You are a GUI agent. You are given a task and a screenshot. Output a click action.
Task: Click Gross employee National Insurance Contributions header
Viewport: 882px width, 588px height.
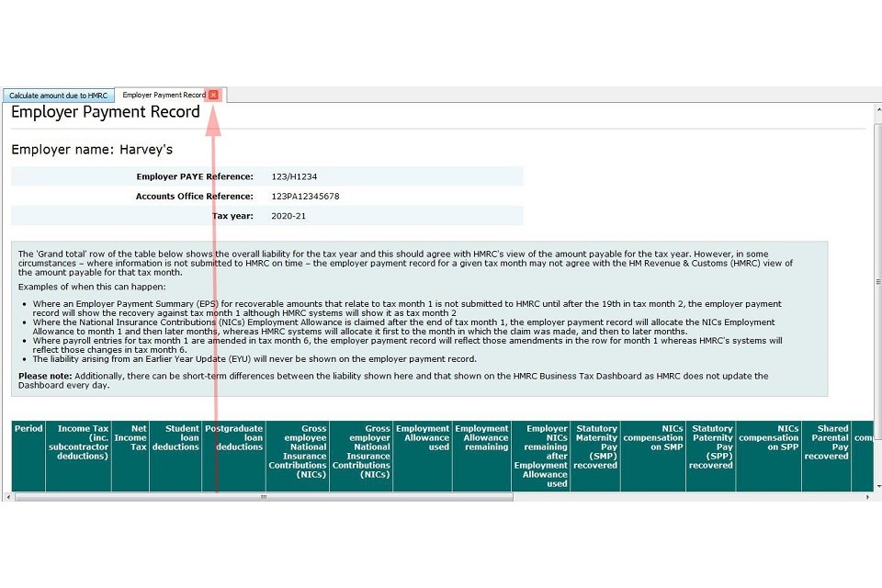click(x=297, y=457)
